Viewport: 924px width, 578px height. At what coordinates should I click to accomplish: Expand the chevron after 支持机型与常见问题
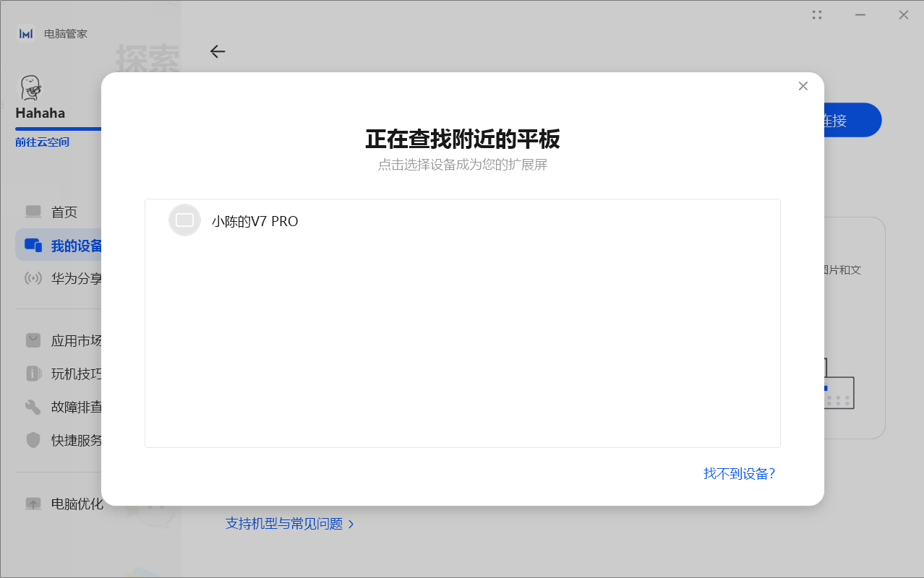click(351, 525)
